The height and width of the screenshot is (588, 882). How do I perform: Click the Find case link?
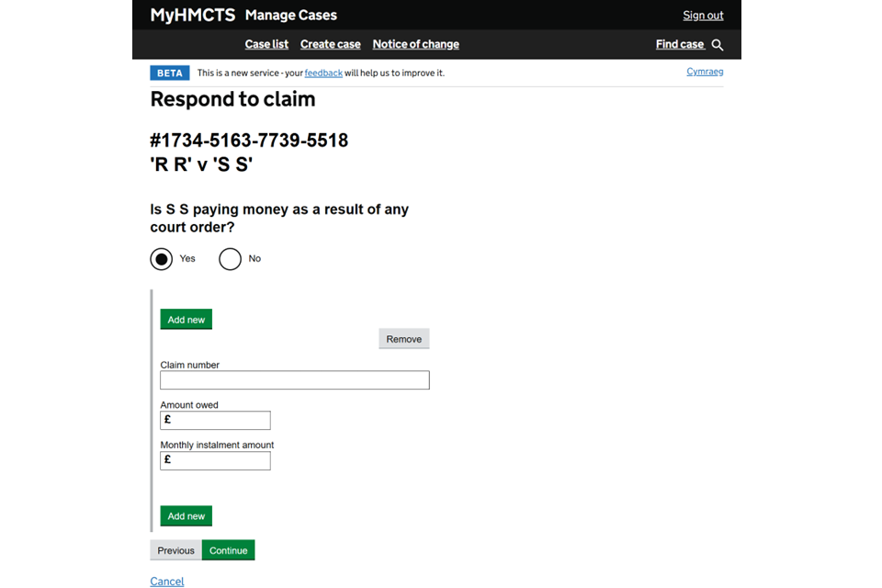click(x=680, y=44)
